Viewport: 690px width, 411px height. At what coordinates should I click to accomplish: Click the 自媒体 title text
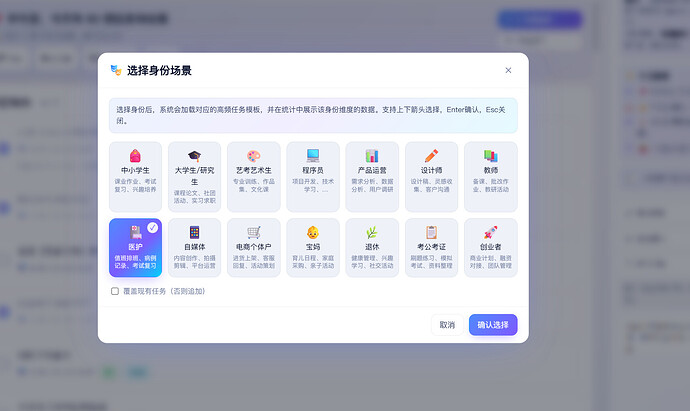[x=195, y=247]
